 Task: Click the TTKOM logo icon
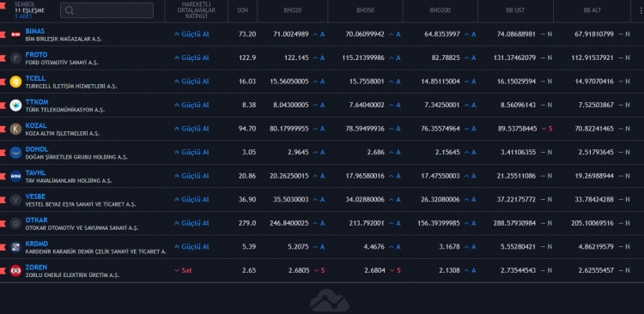tap(15, 106)
